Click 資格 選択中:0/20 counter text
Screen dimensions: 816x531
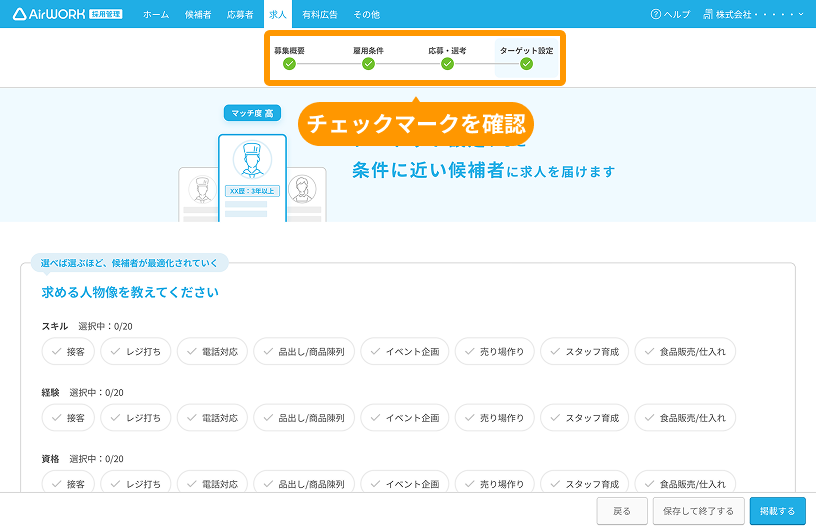(x=82, y=459)
